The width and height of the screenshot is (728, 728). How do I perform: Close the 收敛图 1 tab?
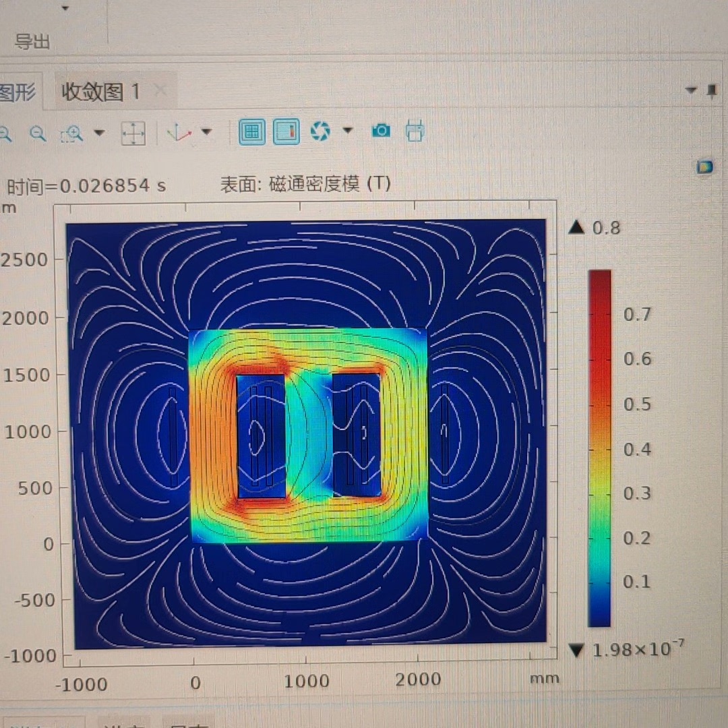[160, 90]
